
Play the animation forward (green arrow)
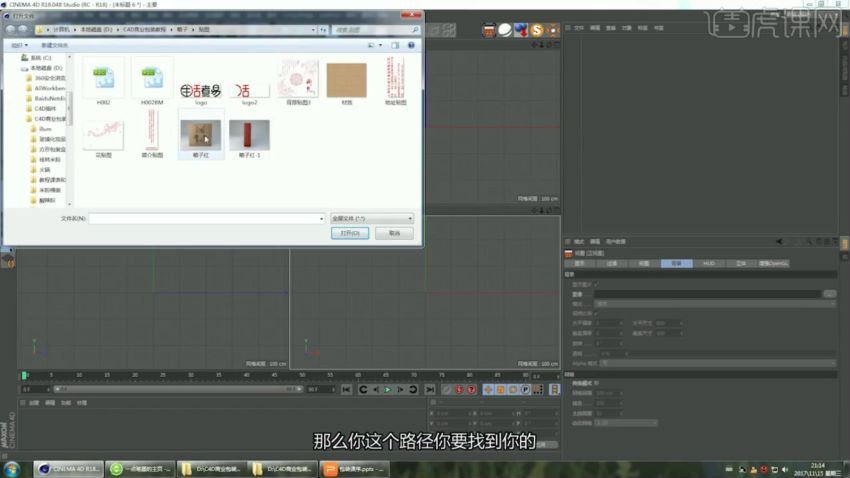pos(388,389)
